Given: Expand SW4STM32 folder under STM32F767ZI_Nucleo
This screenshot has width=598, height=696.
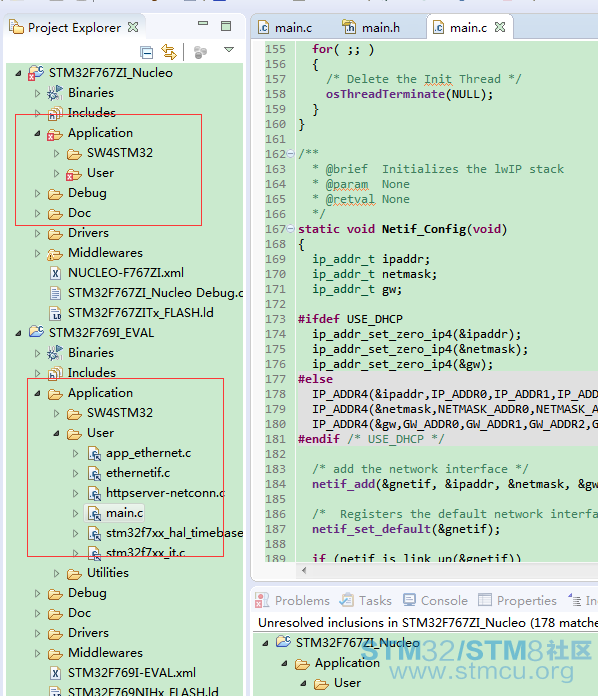Looking at the screenshot, I should [x=56, y=153].
